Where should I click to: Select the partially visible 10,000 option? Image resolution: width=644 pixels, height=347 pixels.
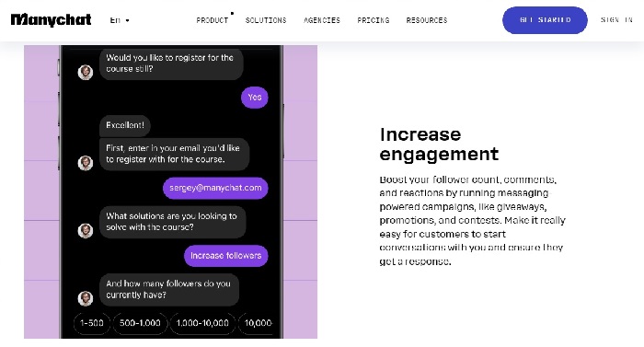(x=257, y=323)
